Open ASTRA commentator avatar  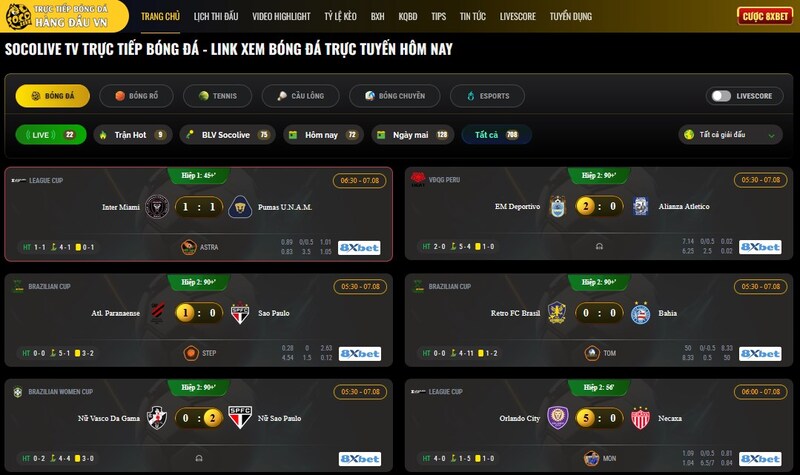(189, 247)
